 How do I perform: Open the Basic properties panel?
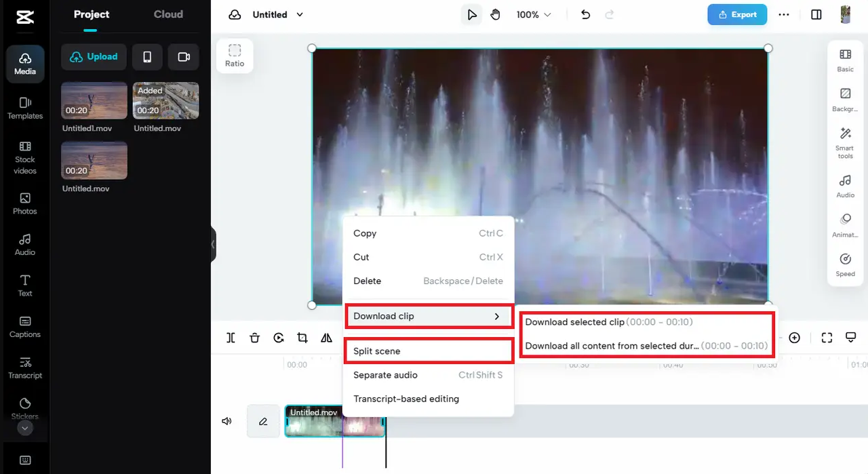tap(846, 60)
